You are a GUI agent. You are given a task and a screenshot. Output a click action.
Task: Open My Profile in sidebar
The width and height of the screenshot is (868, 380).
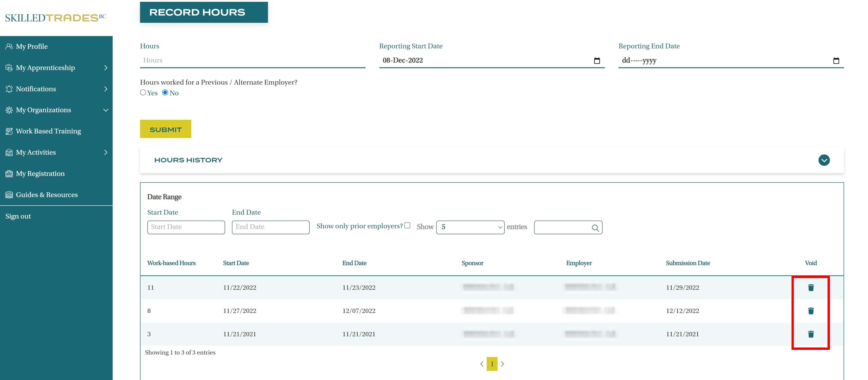tap(32, 47)
